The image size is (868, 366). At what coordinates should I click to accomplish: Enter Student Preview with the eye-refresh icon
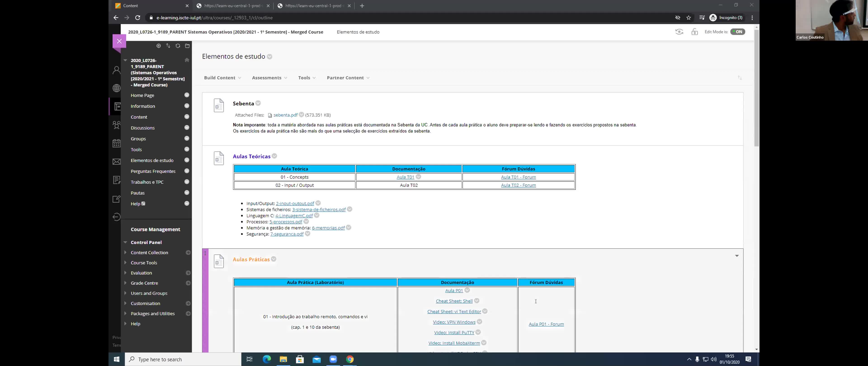tap(679, 32)
